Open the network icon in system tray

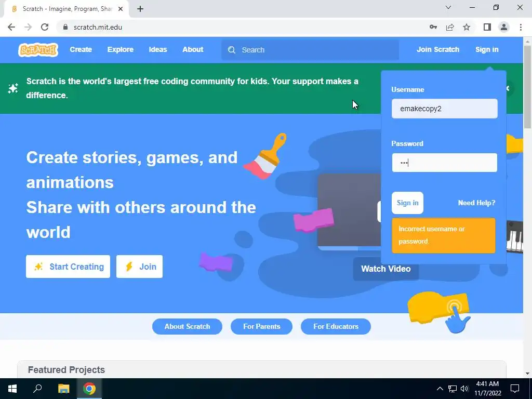453,389
